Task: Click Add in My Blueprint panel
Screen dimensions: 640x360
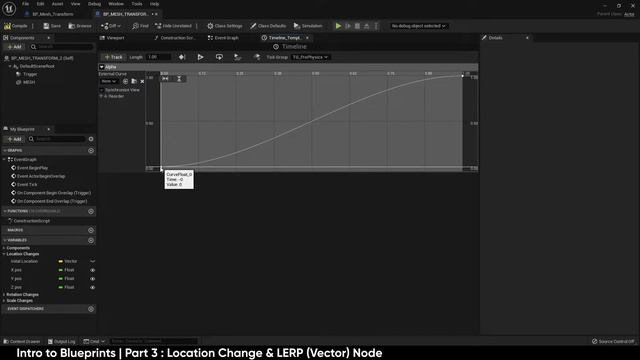Action: tap(14, 140)
